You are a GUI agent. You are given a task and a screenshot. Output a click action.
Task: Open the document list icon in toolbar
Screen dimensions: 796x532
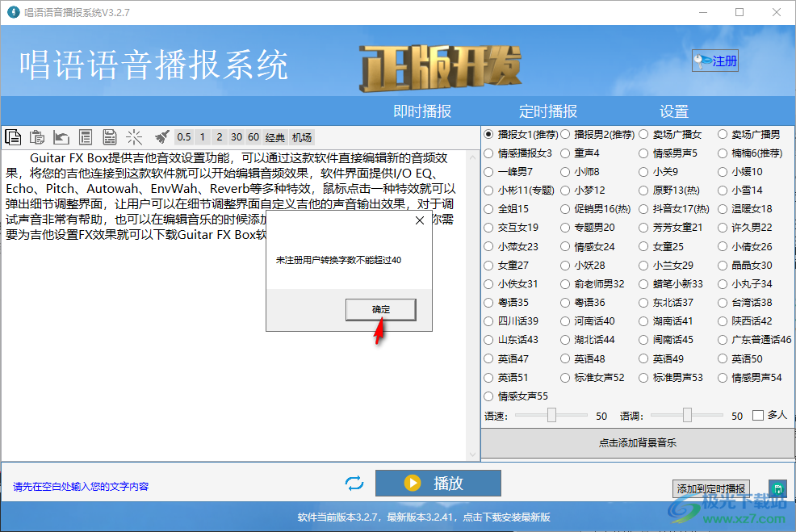coord(86,136)
